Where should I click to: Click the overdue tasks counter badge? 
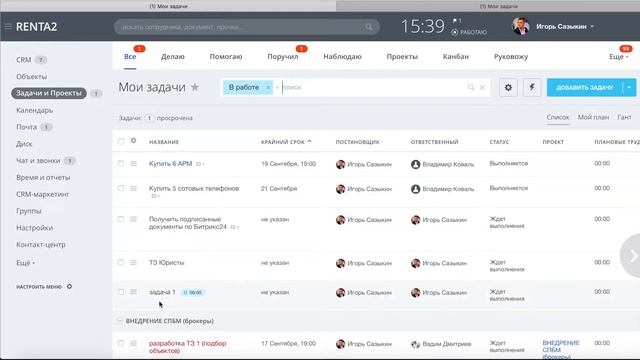point(149,118)
